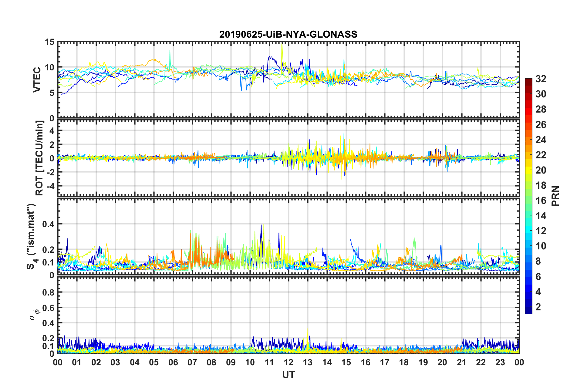Screen dimensions: 577x392
Task: Click the x-axis tick label 15
Action: point(346,362)
